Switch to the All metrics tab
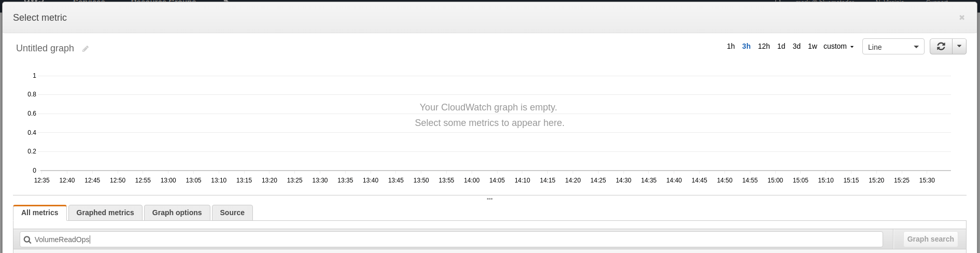The width and height of the screenshot is (980, 253). pyautogui.click(x=40, y=213)
